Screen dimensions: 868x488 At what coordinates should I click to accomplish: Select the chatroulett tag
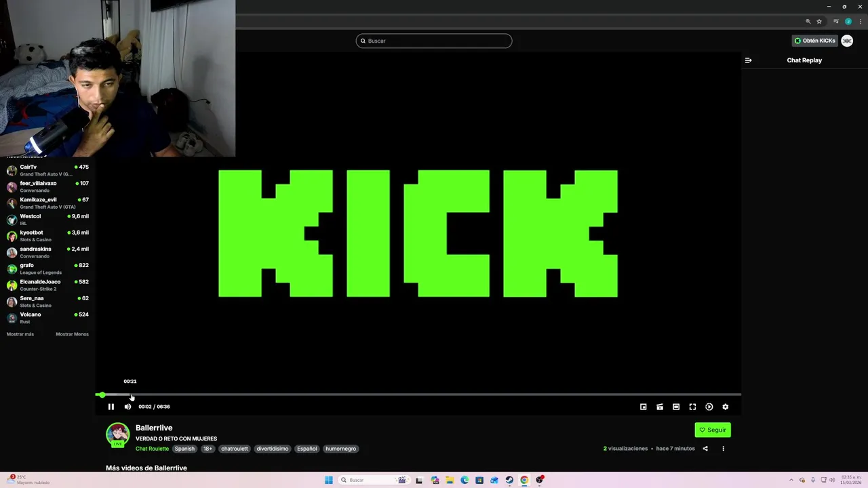[x=235, y=449]
